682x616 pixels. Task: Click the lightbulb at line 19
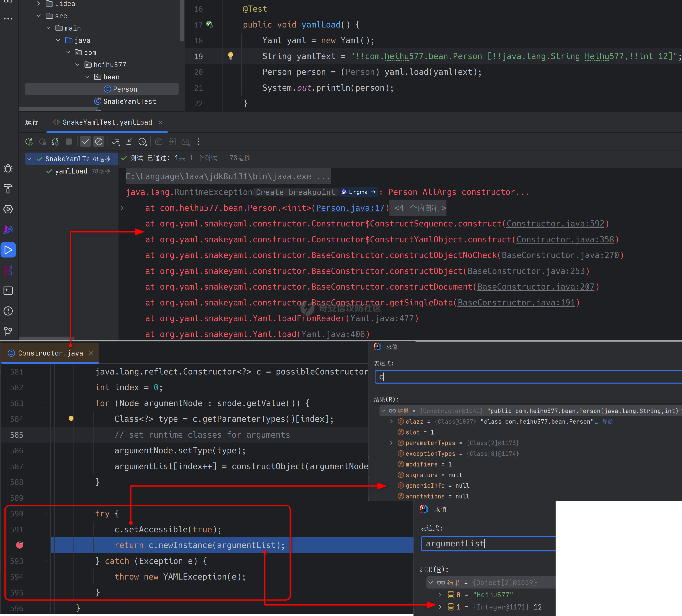231,56
